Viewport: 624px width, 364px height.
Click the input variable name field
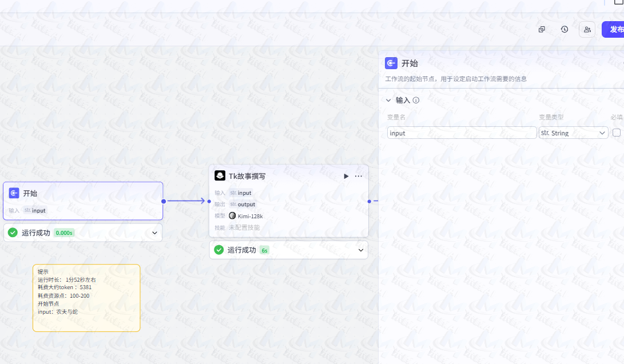click(x=462, y=133)
